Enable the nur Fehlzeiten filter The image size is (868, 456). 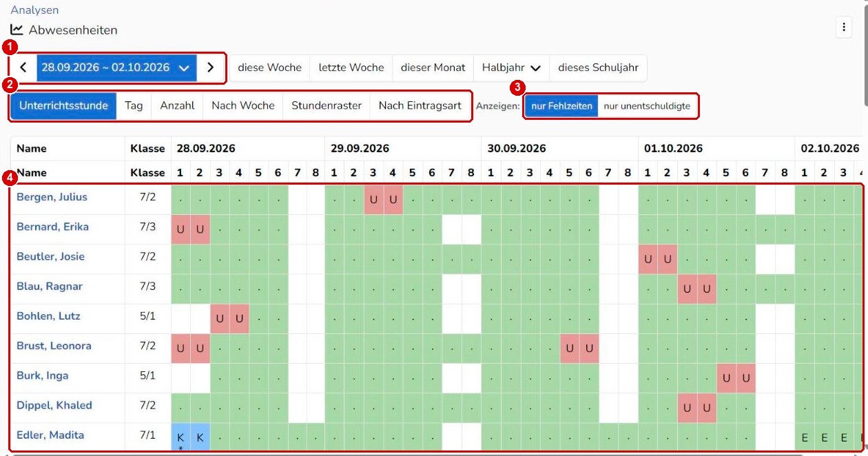[561, 106]
